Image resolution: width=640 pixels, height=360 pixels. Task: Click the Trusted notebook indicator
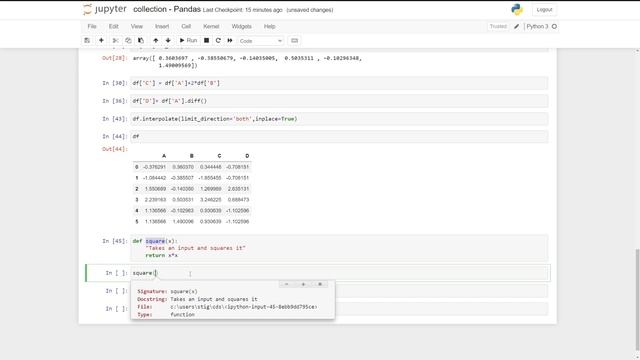coord(498,26)
